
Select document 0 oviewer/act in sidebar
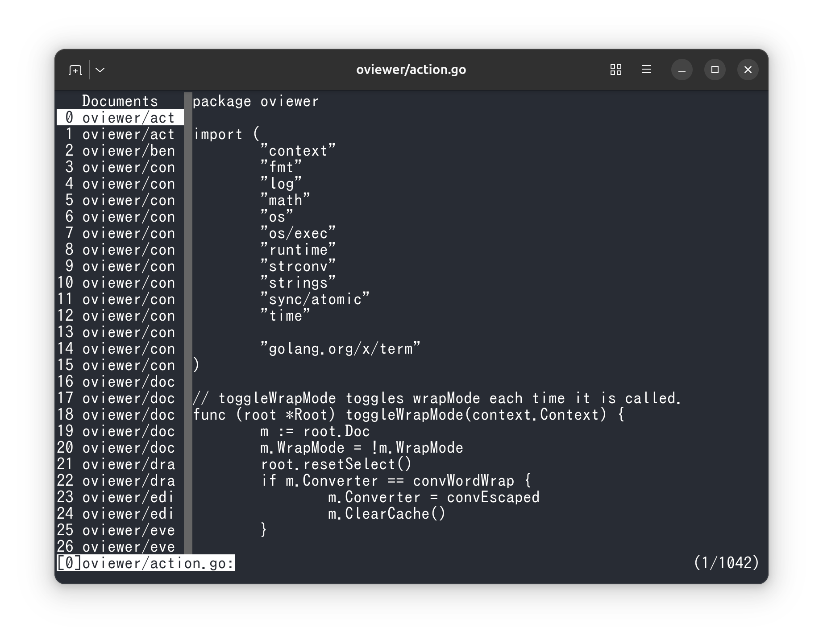120,117
